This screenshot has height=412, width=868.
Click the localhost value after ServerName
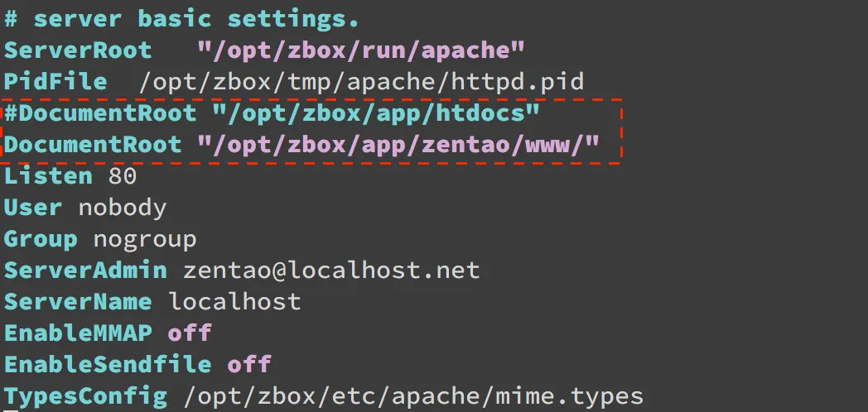coord(234,302)
